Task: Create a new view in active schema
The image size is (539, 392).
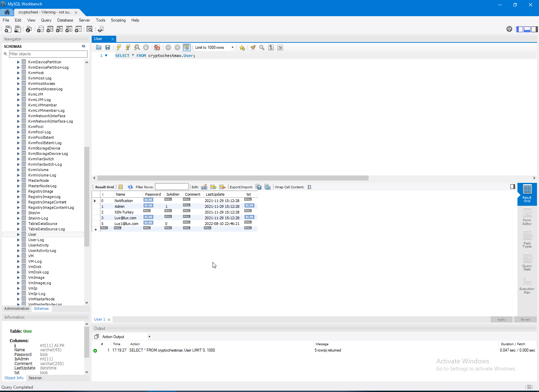Action: pos(59,29)
